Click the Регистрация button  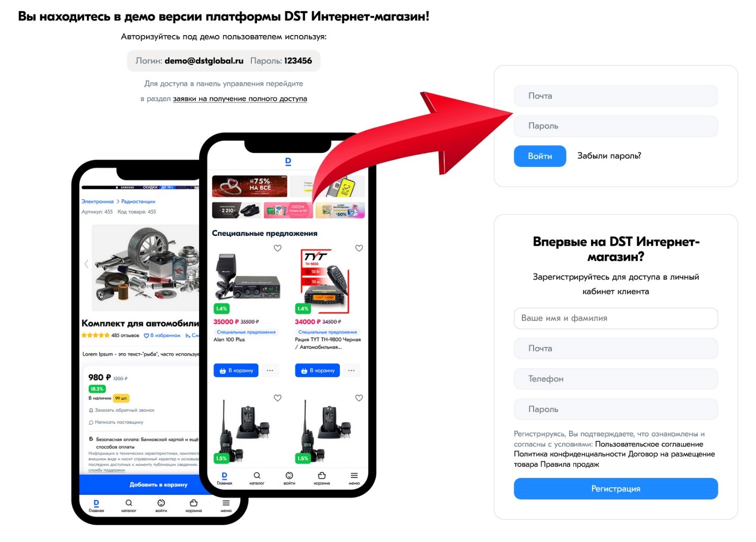tap(615, 489)
